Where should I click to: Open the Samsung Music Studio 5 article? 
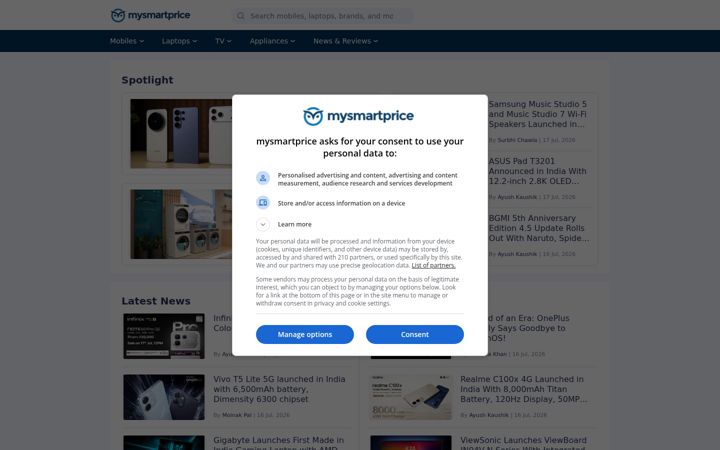[x=538, y=114]
